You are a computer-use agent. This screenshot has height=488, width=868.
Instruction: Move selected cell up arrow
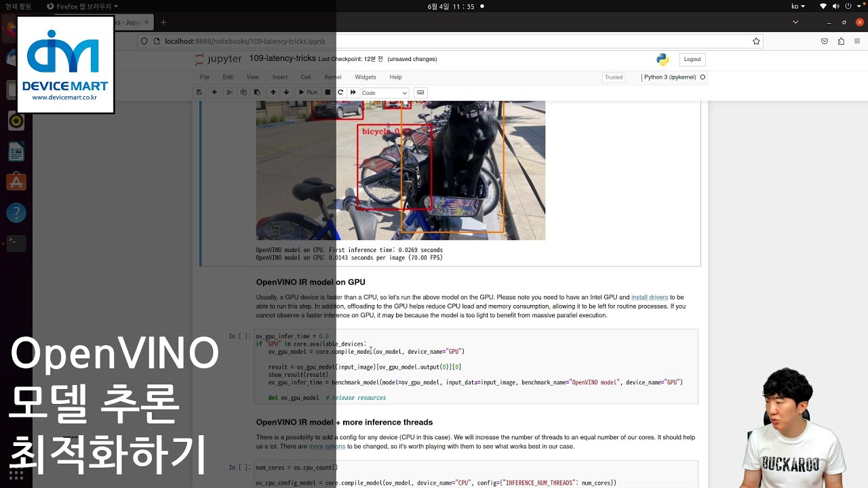coord(273,92)
